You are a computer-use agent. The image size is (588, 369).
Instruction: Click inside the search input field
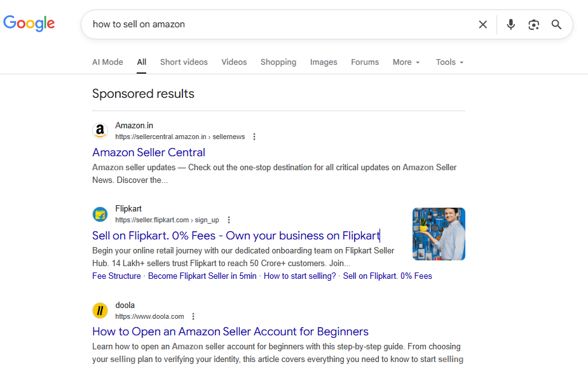tap(280, 24)
